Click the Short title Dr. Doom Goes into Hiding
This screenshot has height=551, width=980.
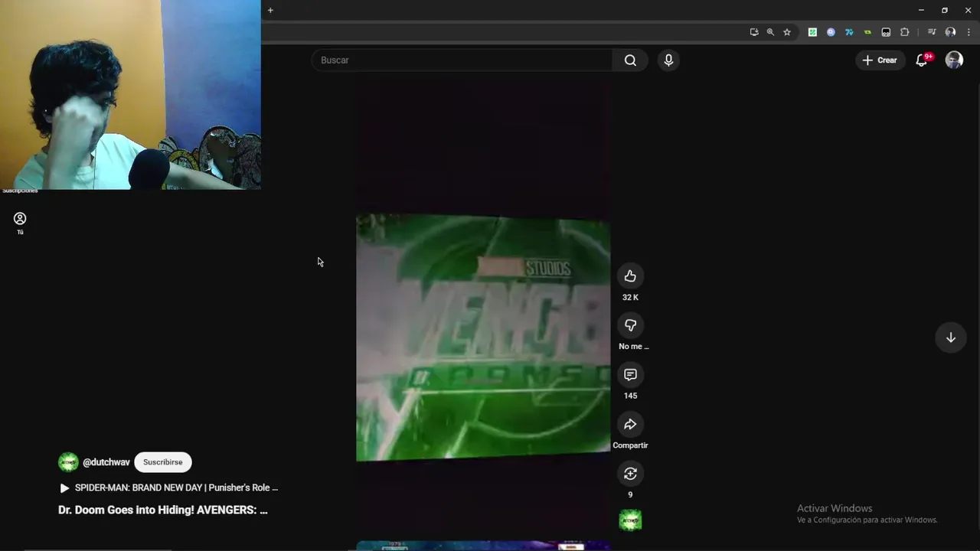[163, 510]
